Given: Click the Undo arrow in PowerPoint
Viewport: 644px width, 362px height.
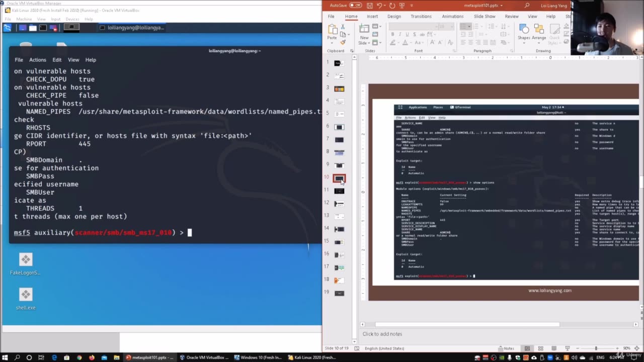Looking at the screenshot, I should [x=379, y=6].
